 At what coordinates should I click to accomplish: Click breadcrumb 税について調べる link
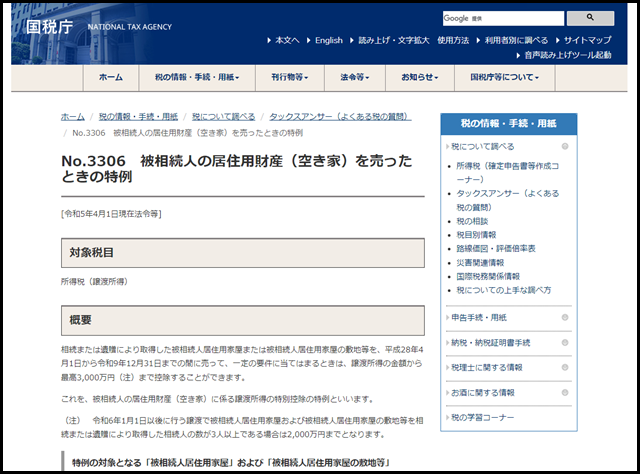point(224,116)
